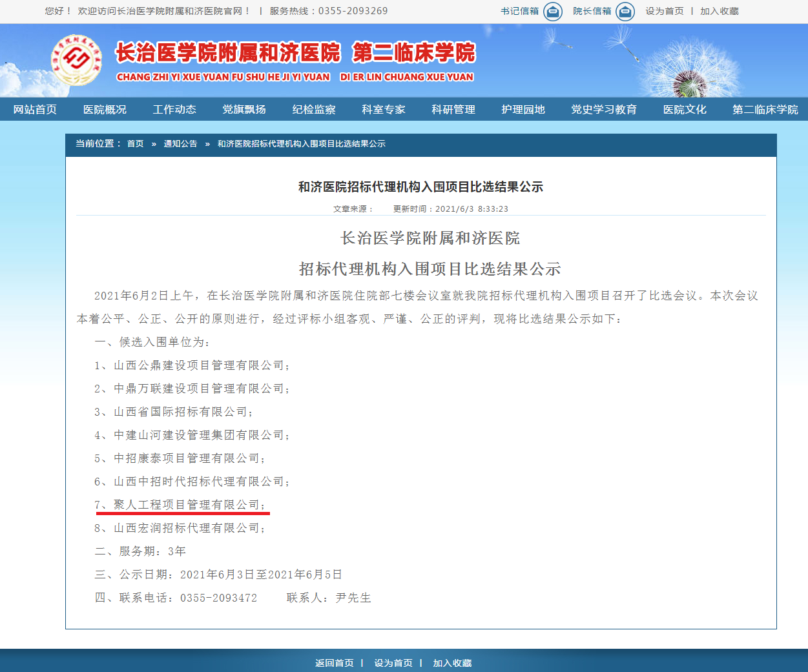
Task: Click the 公示日期 line
Action: [x=218, y=575]
